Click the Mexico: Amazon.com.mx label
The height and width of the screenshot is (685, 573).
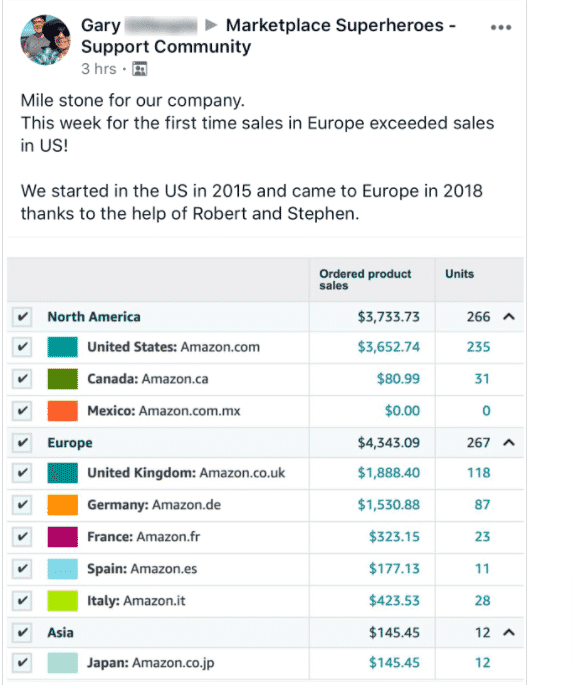pyautogui.click(x=164, y=411)
